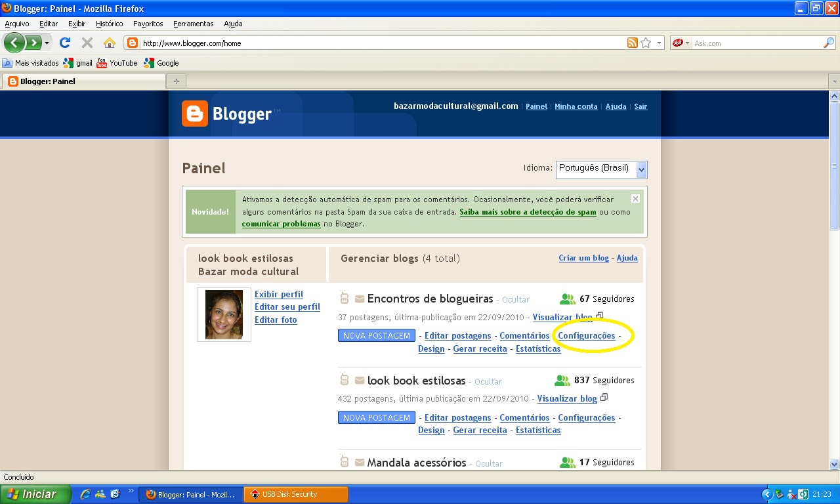This screenshot has height=504, width=840.
Task: Open the list-all-tabs dropdown arrow
Action: (834, 81)
